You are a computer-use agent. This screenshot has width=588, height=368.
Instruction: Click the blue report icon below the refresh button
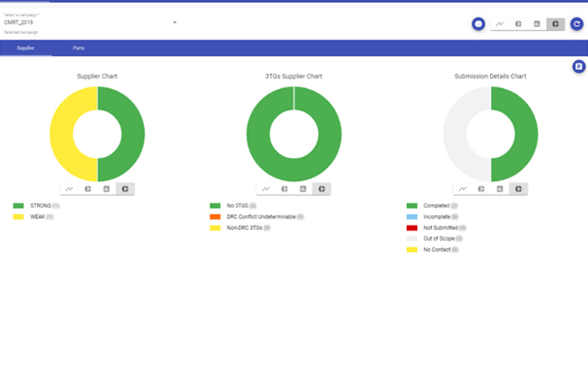click(x=578, y=67)
